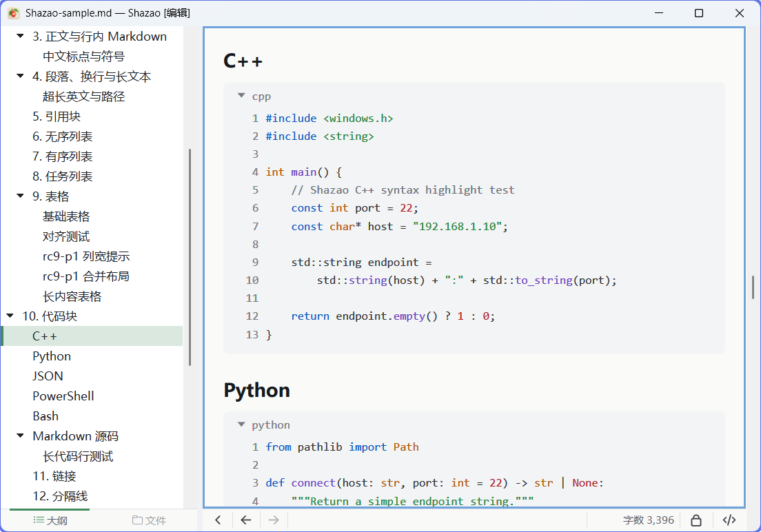This screenshot has height=532, width=761.
Task: Switch to the 大纲 outline tab
Action: coord(50,520)
